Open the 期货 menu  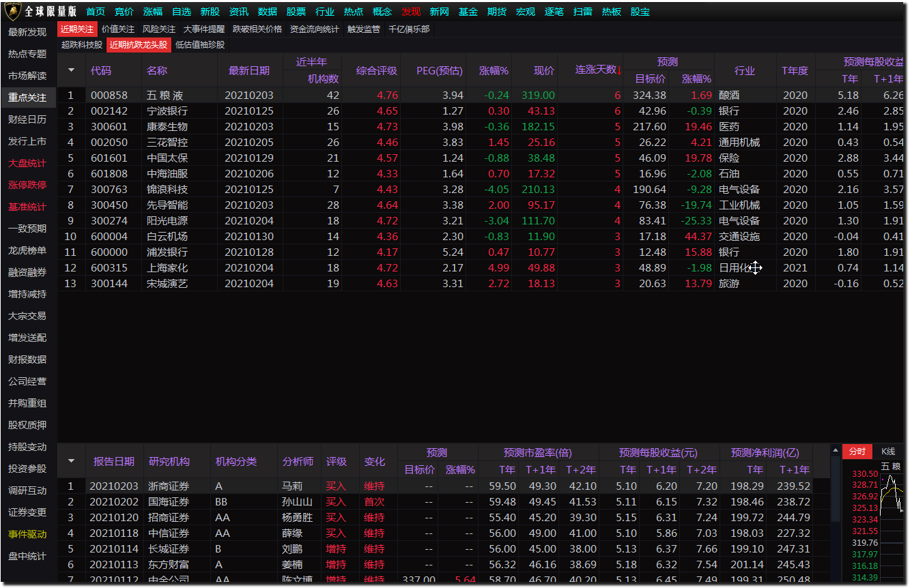pyautogui.click(x=497, y=12)
